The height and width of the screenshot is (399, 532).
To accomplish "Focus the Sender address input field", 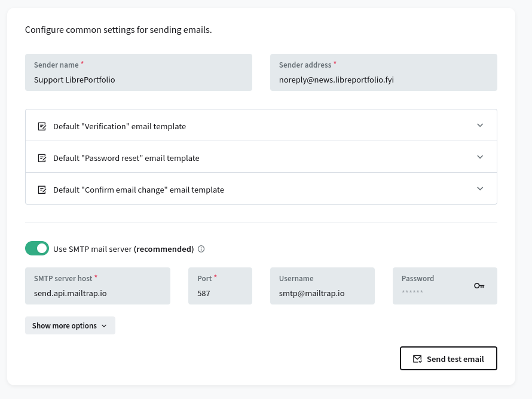I will pos(383,80).
